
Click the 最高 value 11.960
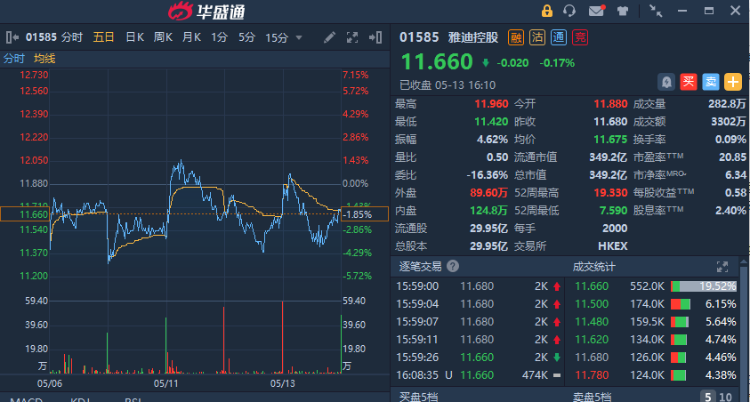[491, 104]
